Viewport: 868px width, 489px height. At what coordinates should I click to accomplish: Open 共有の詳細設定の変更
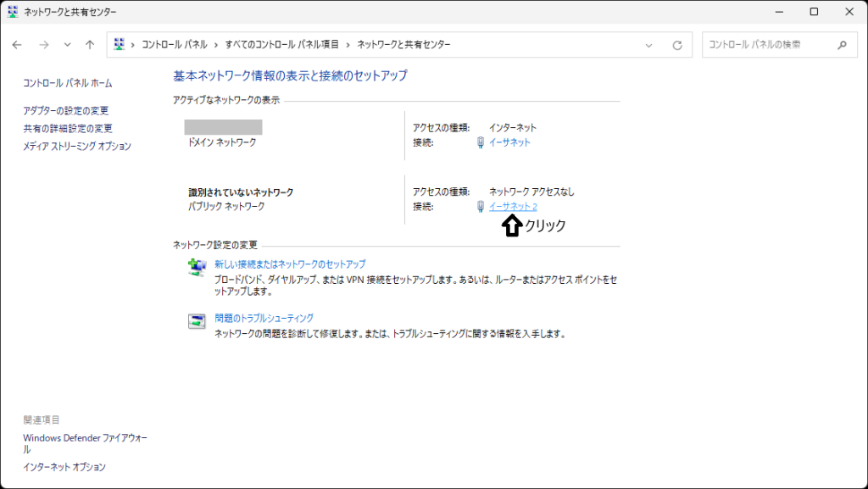point(68,129)
